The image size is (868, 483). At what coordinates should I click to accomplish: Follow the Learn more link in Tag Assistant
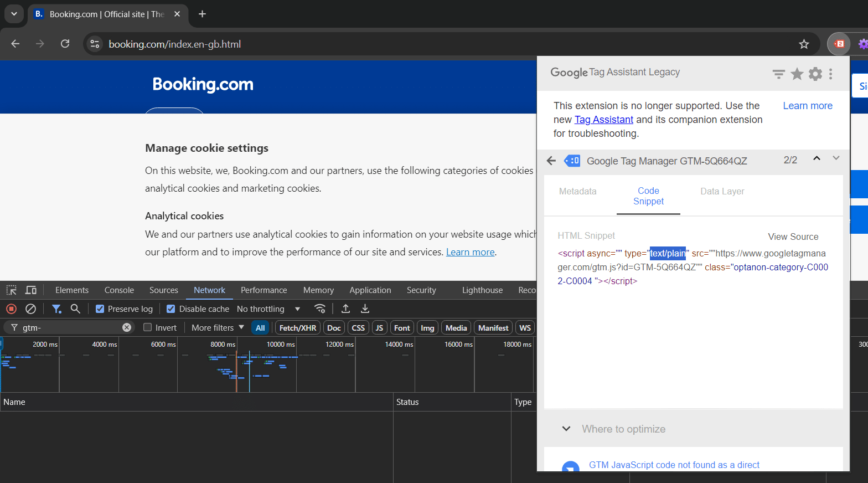pos(808,106)
